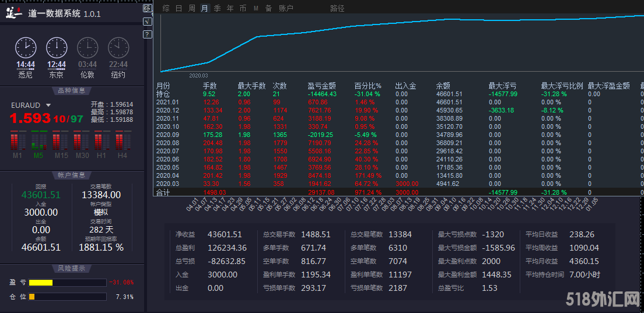Switch to the 日 (daily) tab

[x=178, y=8]
